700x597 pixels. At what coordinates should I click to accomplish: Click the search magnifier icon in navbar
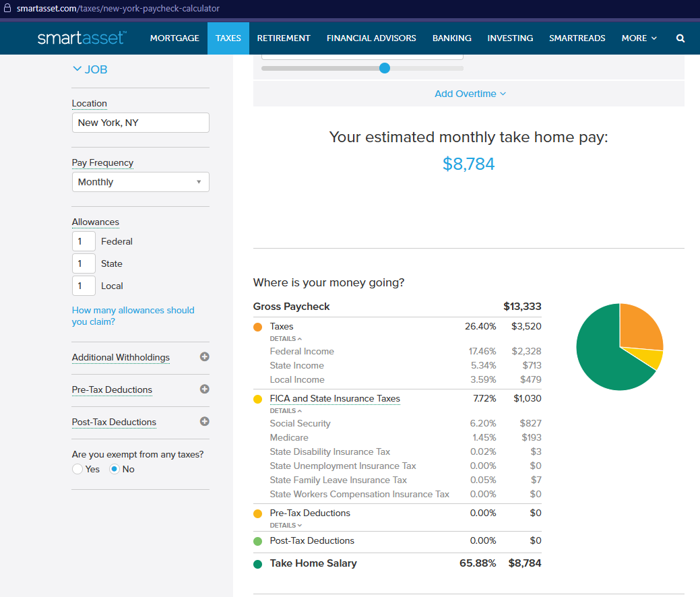tap(680, 38)
